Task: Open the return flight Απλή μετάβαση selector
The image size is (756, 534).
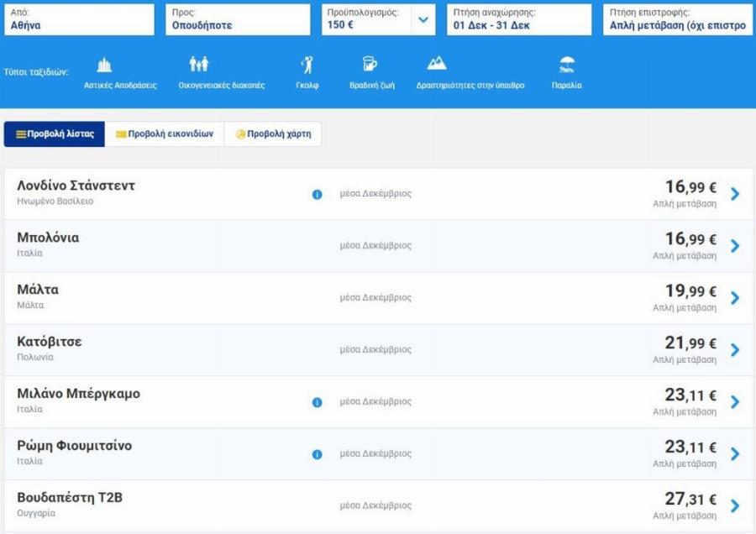Action: 678,20
